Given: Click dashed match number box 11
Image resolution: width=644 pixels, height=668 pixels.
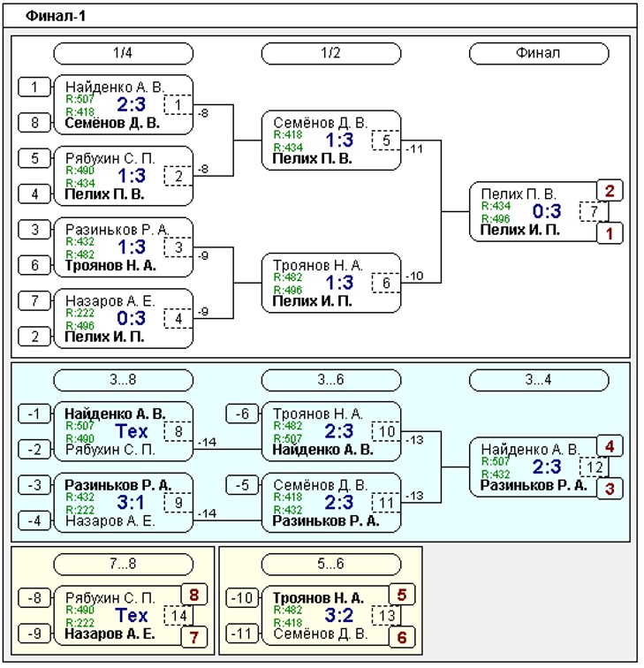Looking at the screenshot, I should (386, 503).
